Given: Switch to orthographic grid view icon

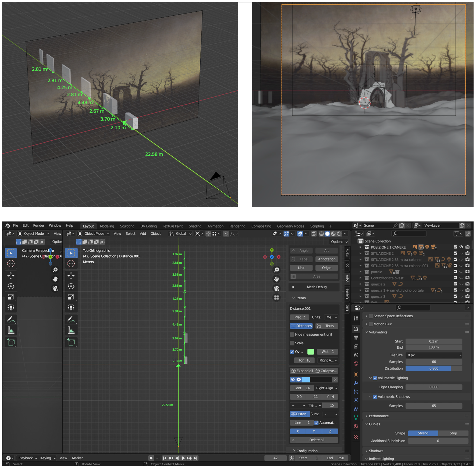Looking at the screenshot, I should coord(276,298).
